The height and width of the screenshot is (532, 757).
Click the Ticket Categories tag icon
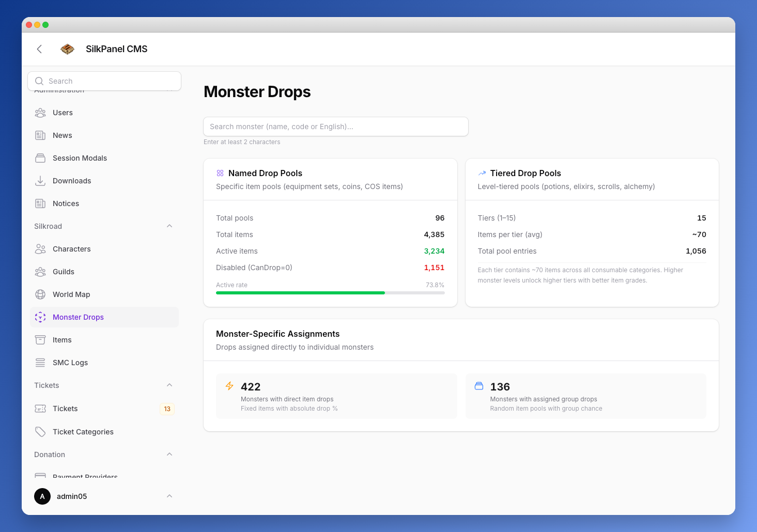click(40, 432)
